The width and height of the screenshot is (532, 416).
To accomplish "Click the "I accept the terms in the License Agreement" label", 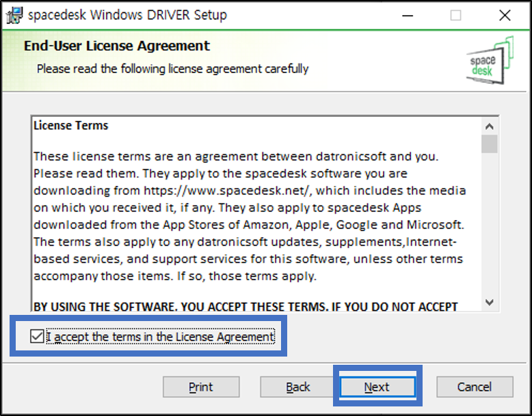I will 160,337.
